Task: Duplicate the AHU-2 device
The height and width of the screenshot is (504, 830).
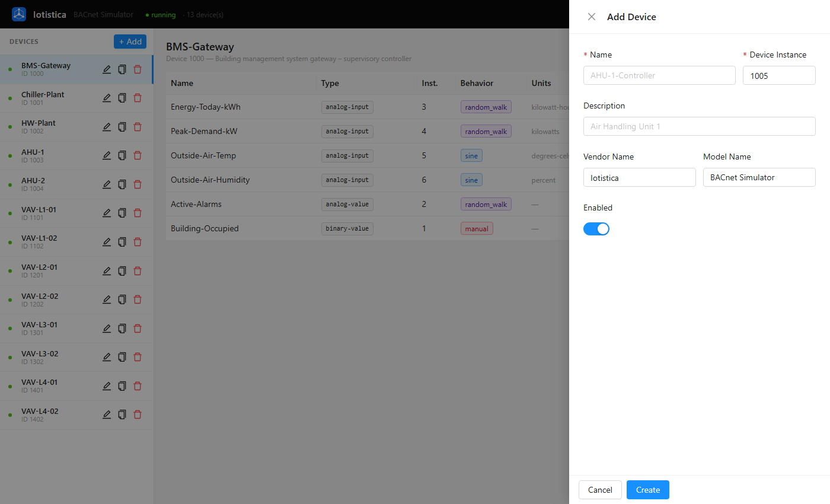Action: pyautogui.click(x=122, y=184)
